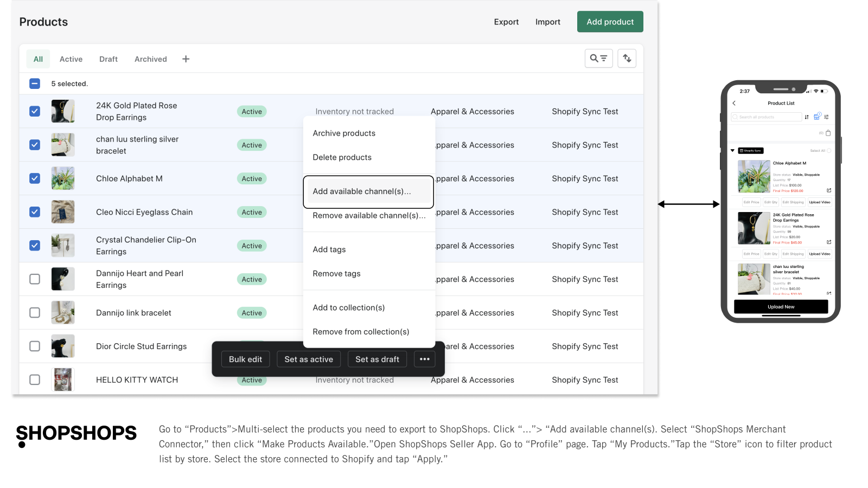Check Dannijo link bracelet checkbox
This screenshot has height=488, width=868.
[35, 313]
